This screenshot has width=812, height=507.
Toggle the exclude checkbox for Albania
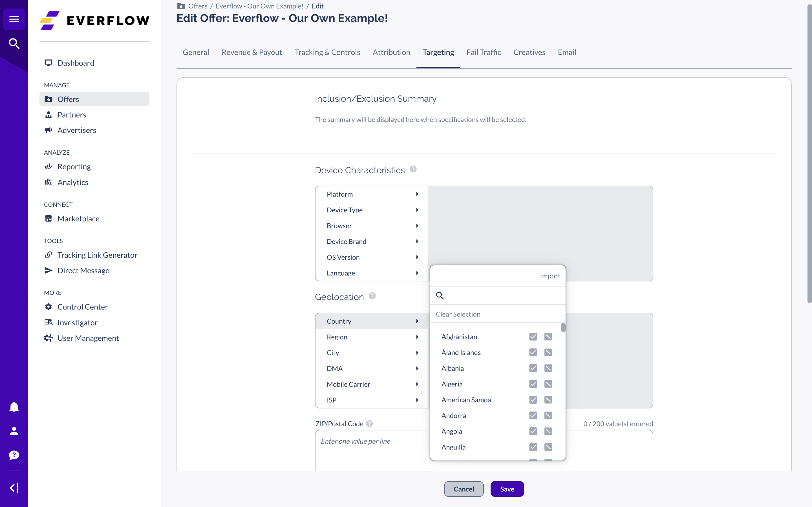point(548,368)
